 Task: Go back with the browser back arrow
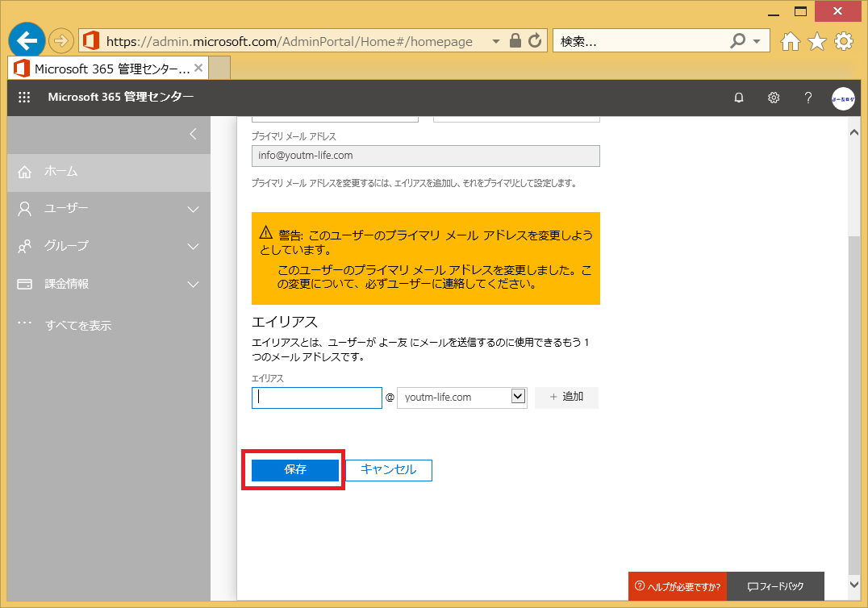tap(27, 40)
